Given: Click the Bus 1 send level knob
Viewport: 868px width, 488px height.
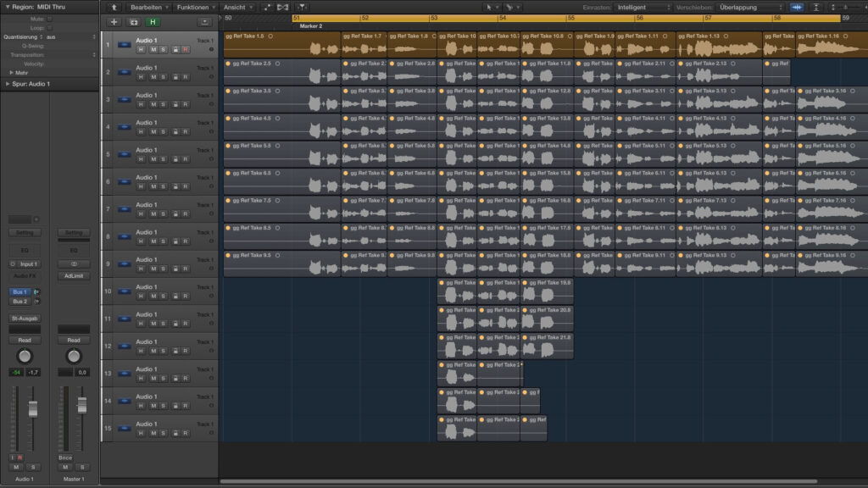Looking at the screenshot, I should [37, 291].
